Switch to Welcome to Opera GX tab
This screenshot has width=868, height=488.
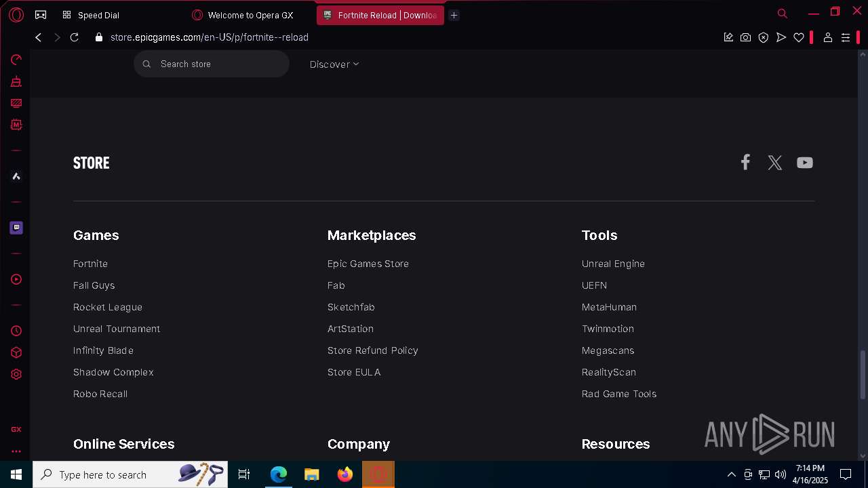250,15
